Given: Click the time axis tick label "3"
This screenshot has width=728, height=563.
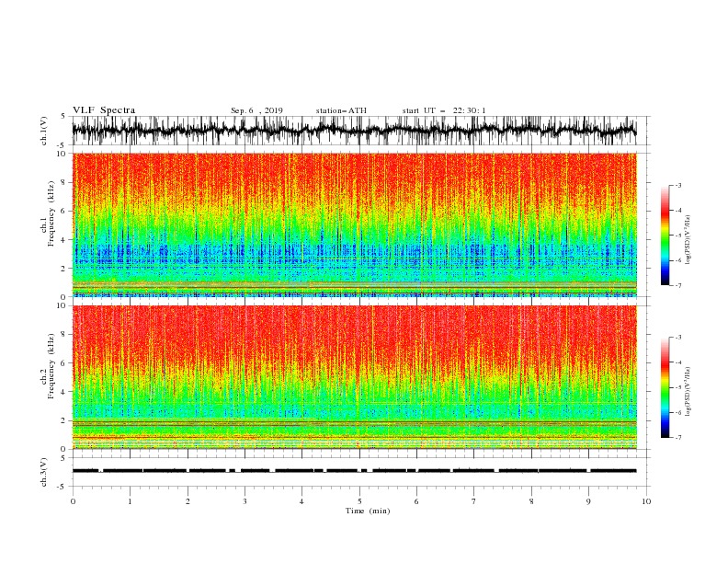Looking at the screenshot, I should click(245, 501).
